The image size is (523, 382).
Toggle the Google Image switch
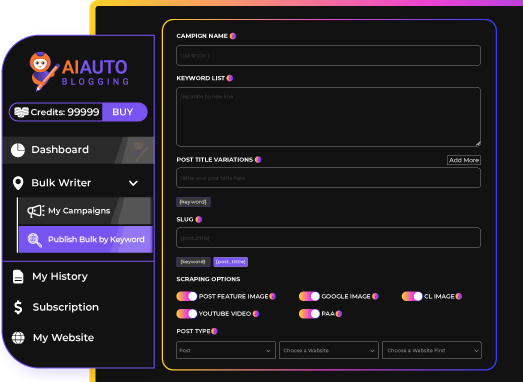tap(309, 296)
